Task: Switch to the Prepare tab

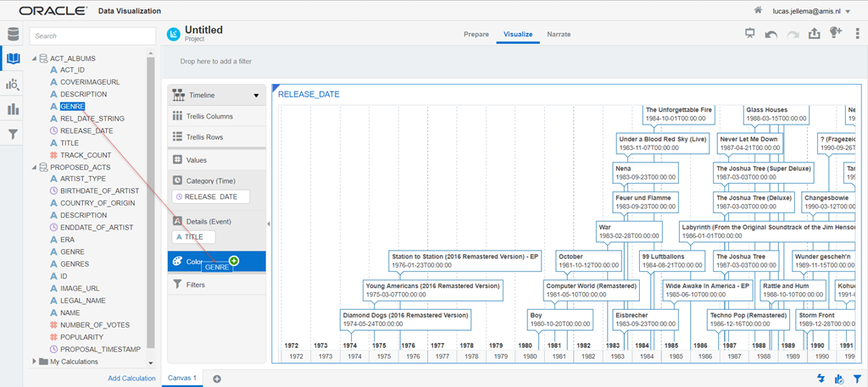Action: [x=476, y=35]
